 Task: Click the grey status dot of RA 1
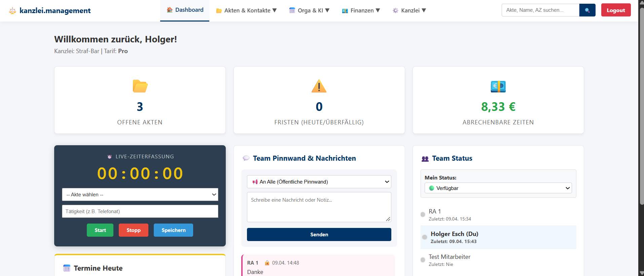pos(423,214)
